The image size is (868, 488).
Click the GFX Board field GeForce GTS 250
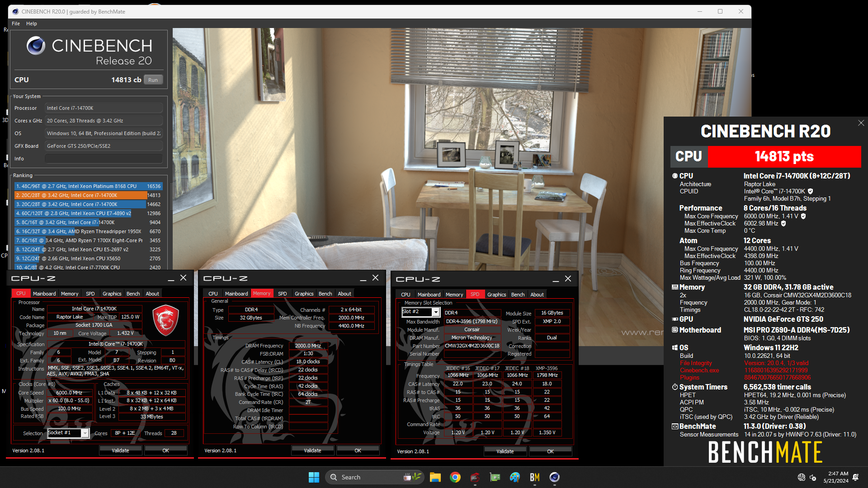pyautogui.click(x=104, y=146)
